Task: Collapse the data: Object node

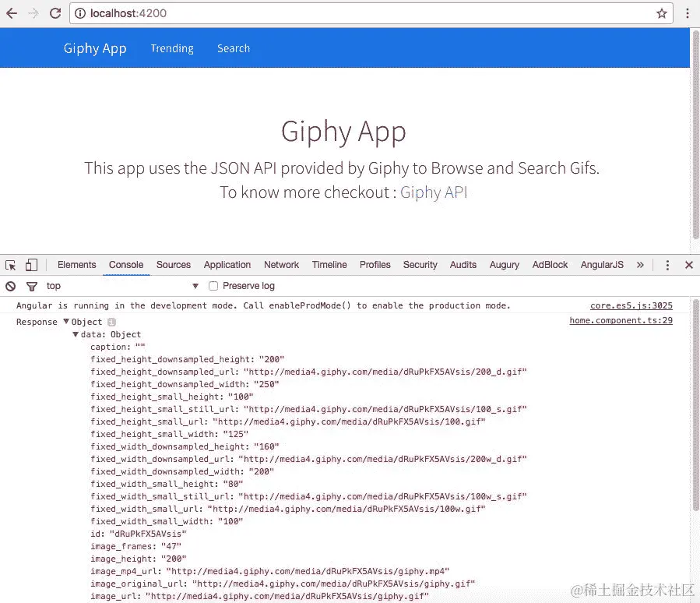Action: coord(76,334)
